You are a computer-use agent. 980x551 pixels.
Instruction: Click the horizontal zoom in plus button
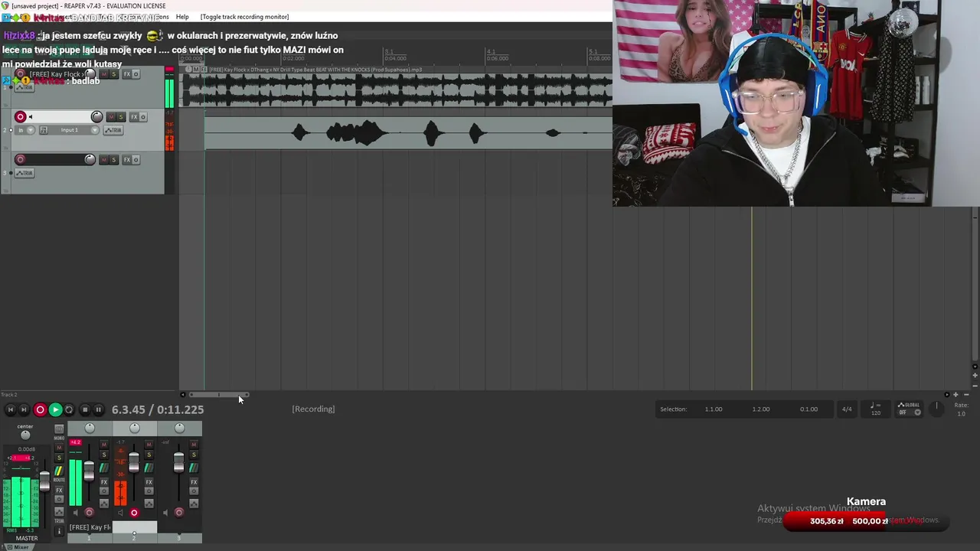955,395
